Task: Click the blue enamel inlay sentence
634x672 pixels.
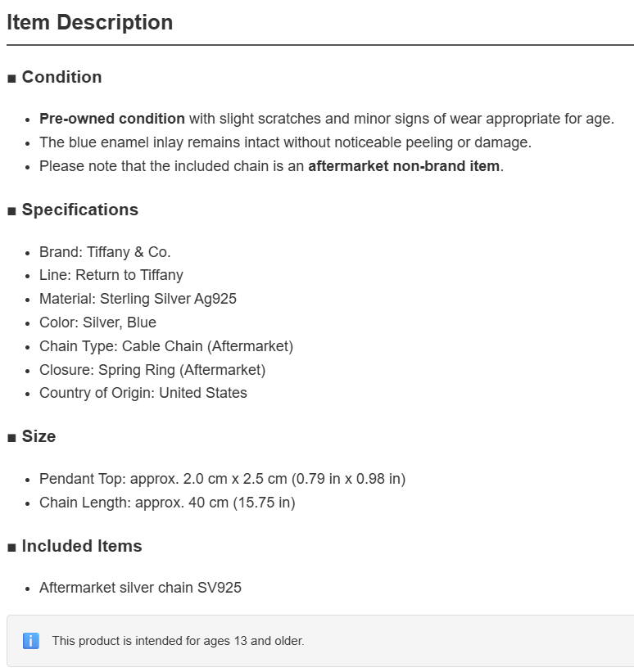Action: (x=285, y=142)
